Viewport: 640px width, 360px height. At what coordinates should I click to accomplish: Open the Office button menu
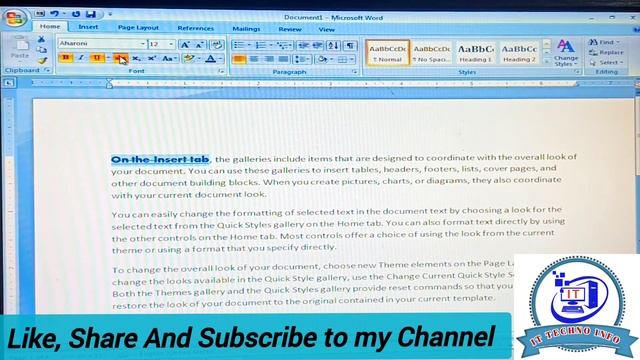tap(15, 18)
